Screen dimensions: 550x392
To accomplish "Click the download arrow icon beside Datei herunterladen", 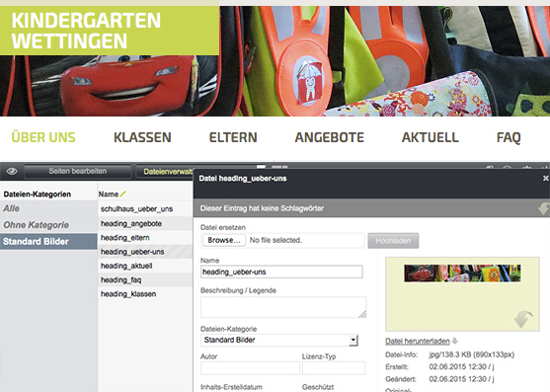I will click(455, 341).
